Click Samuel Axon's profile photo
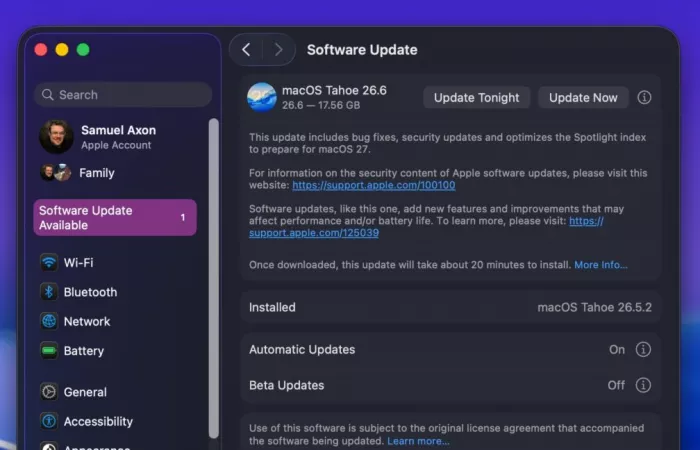Image resolution: width=700 pixels, height=450 pixels. click(x=56, y=137)
